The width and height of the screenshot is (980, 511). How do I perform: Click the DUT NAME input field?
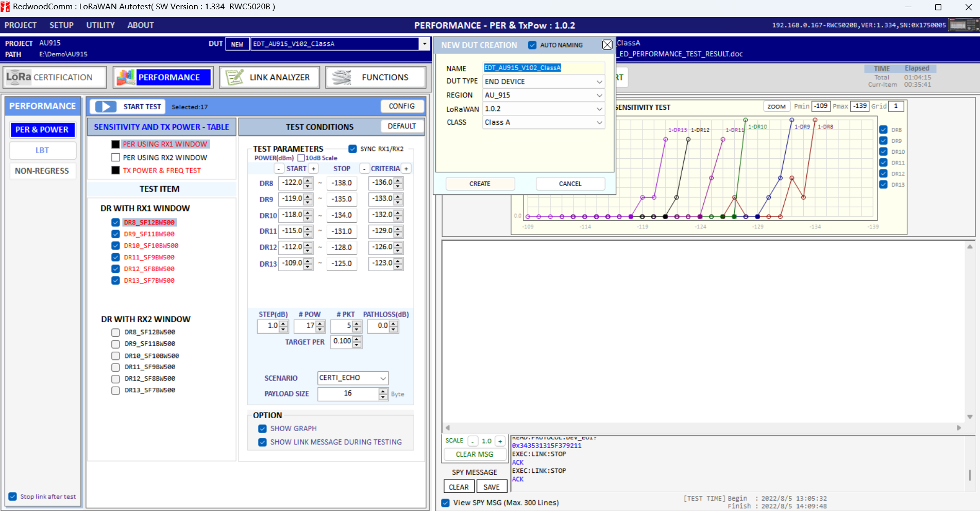click(544, 68)
